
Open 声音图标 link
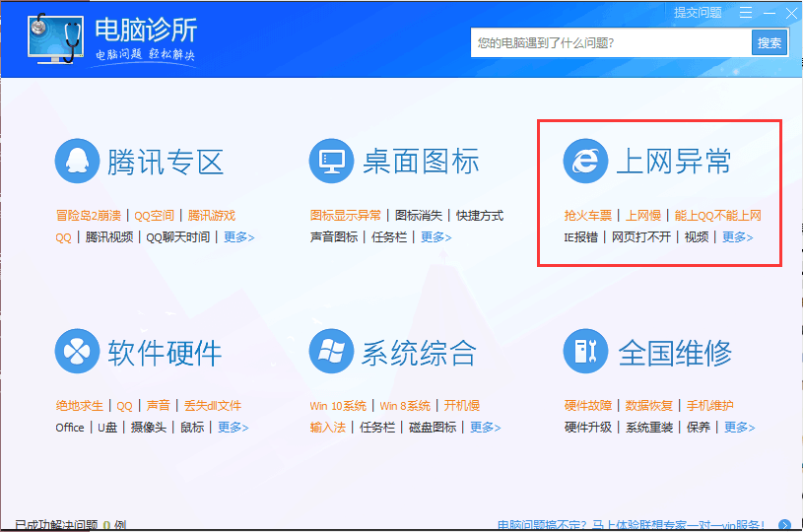[x=334, y=237]
